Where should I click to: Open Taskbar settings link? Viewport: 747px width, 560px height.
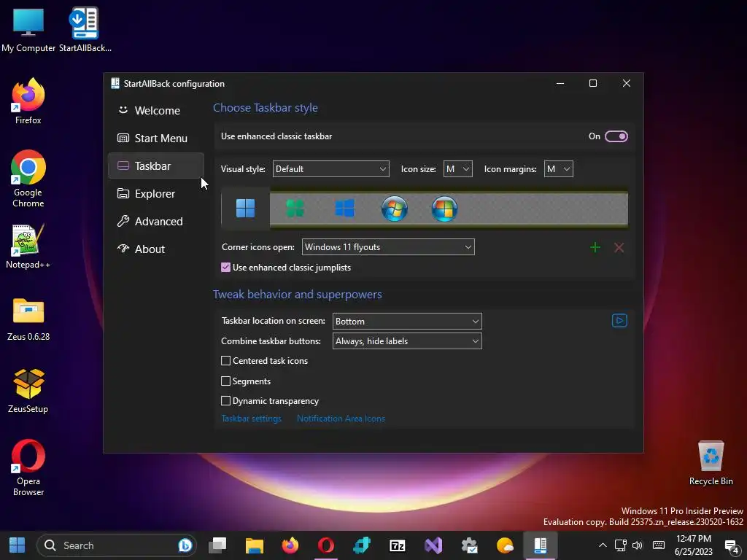[251, 419]
